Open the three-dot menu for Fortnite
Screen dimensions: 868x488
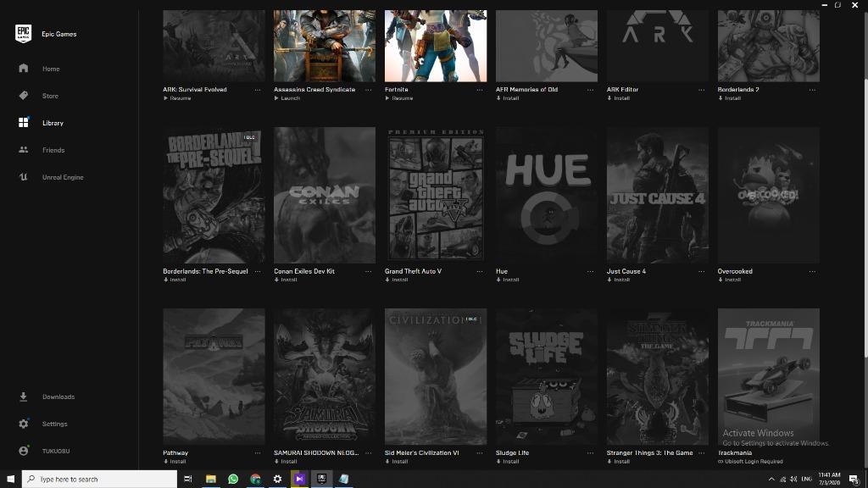(480, 90)
